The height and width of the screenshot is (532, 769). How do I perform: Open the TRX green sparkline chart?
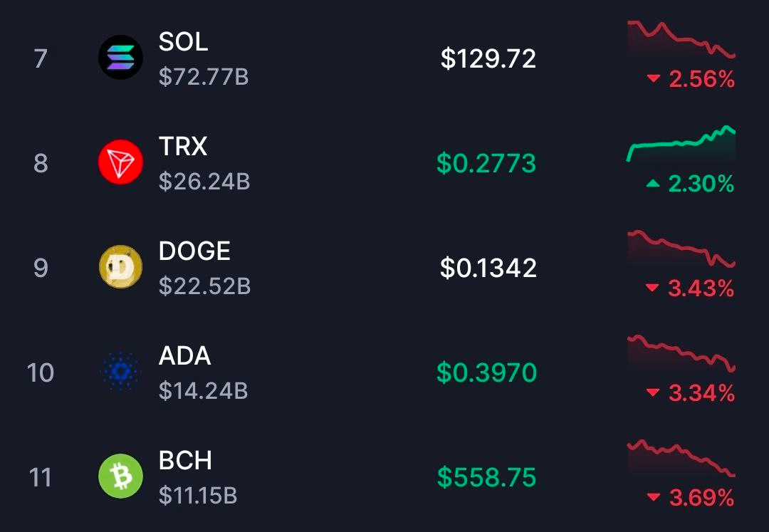point(681,144)
